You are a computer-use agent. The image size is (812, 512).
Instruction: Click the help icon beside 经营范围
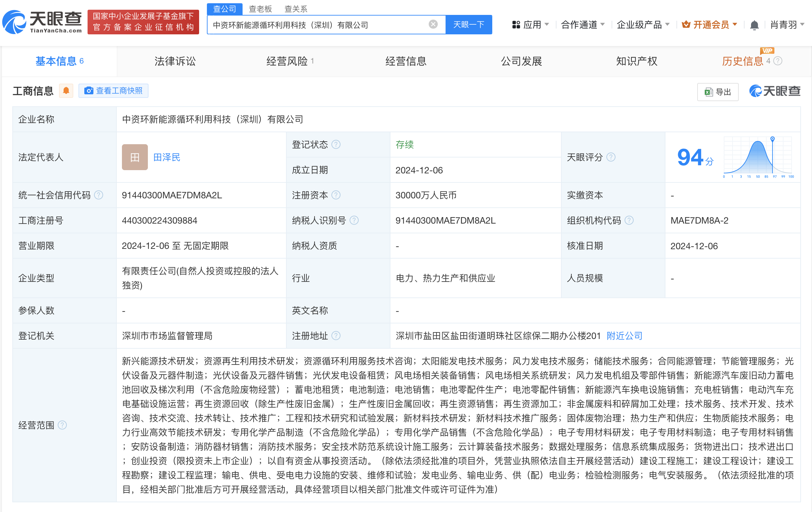[x=62, y=425]
